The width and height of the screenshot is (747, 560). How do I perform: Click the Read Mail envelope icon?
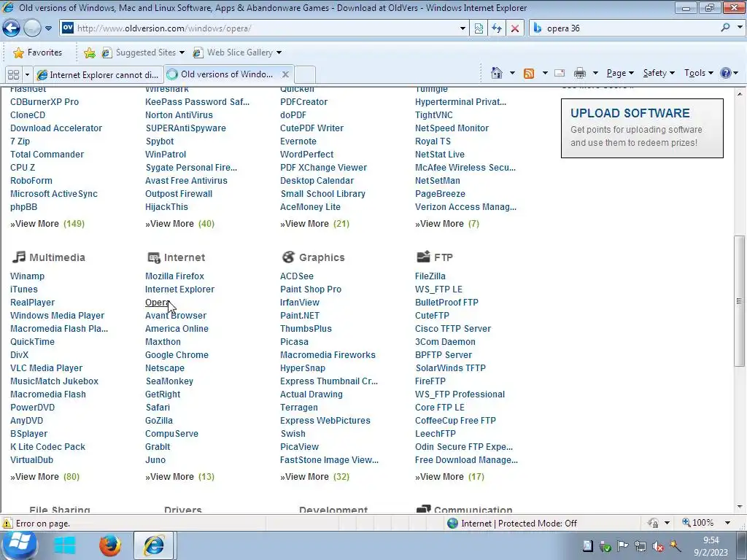(560, 73)
